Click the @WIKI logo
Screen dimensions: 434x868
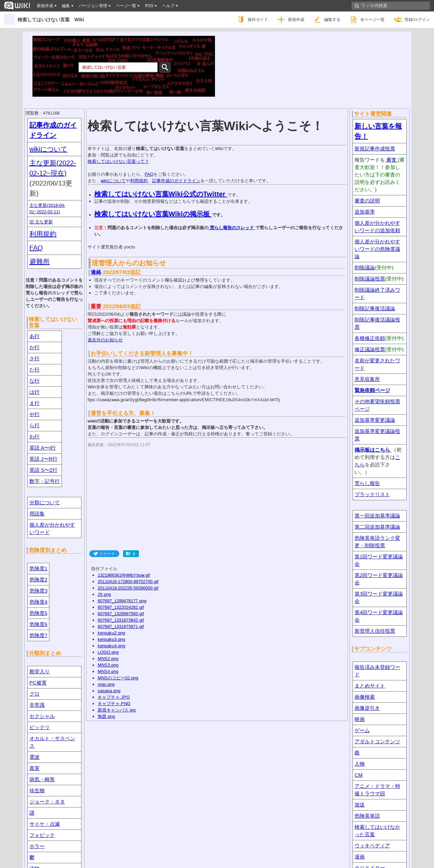pos(17,6)
